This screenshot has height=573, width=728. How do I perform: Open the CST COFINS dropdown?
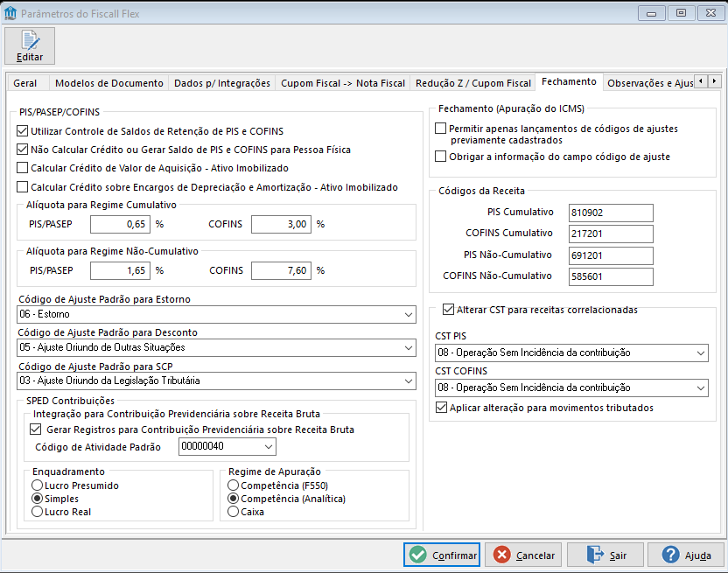click(x=571, y=388)
